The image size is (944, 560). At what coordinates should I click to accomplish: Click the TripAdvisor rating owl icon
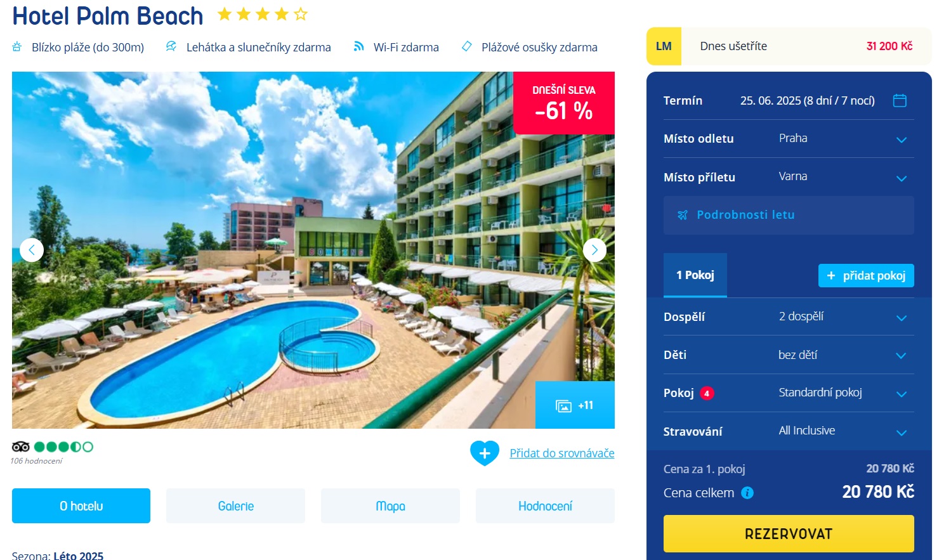(20, 446)
